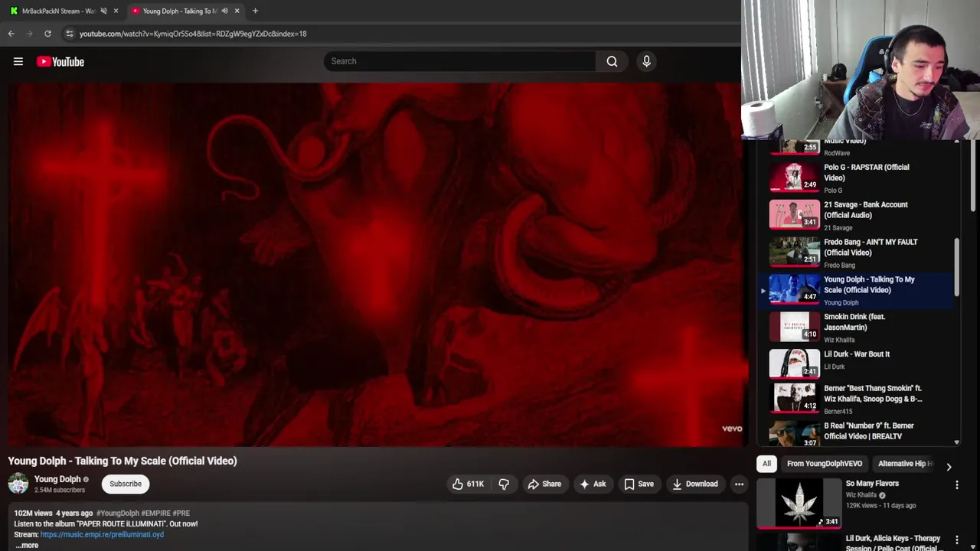Open options menu for So Many Flavors
Image resolution: width=980 pixels, height=551 pixels.
[x=956, y=484]
